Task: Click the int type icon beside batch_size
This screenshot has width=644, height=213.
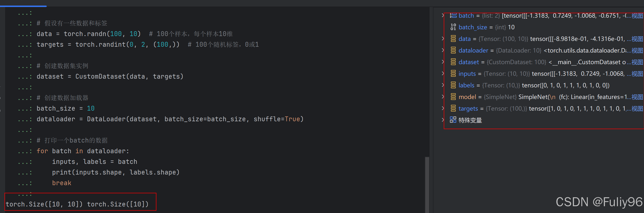Action: coord(453,27)
